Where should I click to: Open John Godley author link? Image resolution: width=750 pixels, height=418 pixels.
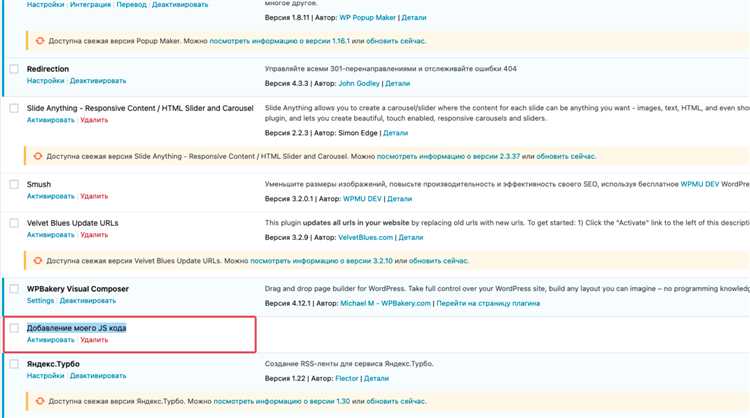pos(359,83)
